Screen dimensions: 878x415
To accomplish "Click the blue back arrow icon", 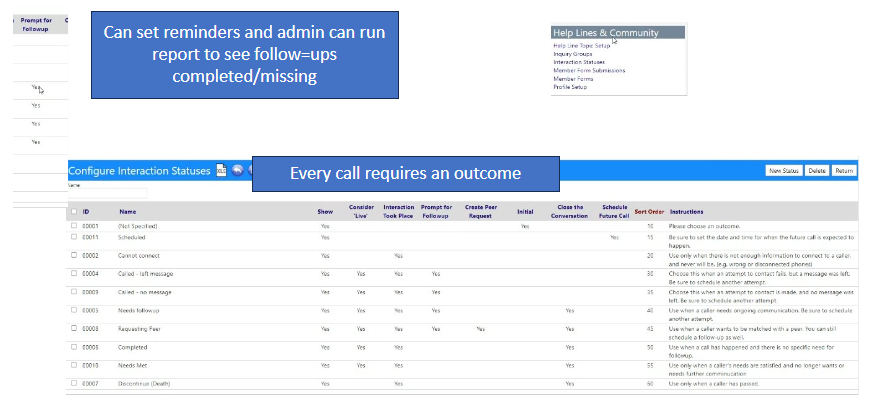I will click(237, 171).
